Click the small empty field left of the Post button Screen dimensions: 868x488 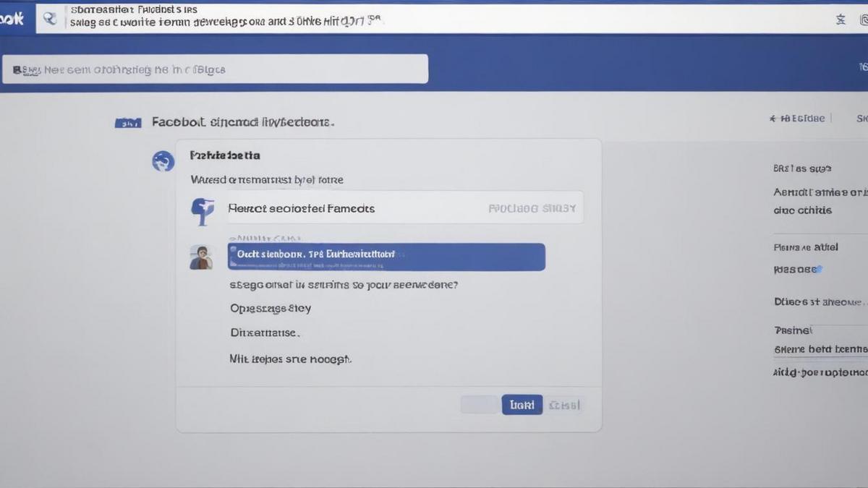click(479, 405)
